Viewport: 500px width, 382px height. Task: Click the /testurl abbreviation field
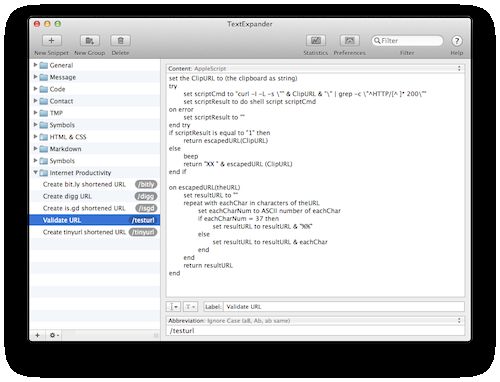[315, 331]
